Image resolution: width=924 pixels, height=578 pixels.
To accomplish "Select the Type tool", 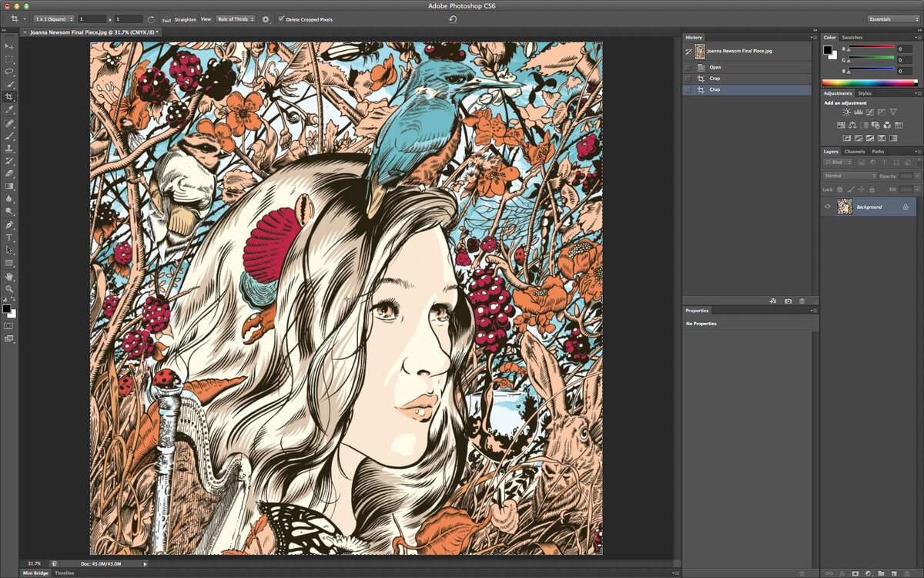I will pos(9,237).
